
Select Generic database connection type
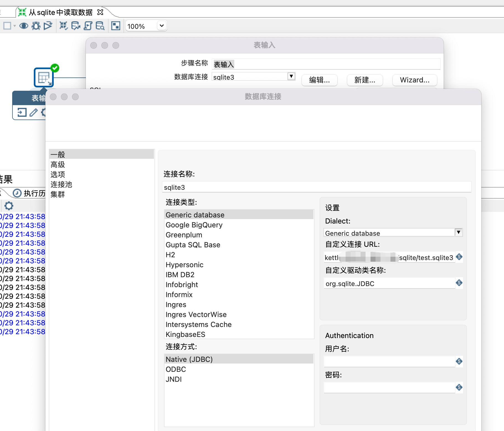click(239, 215)
